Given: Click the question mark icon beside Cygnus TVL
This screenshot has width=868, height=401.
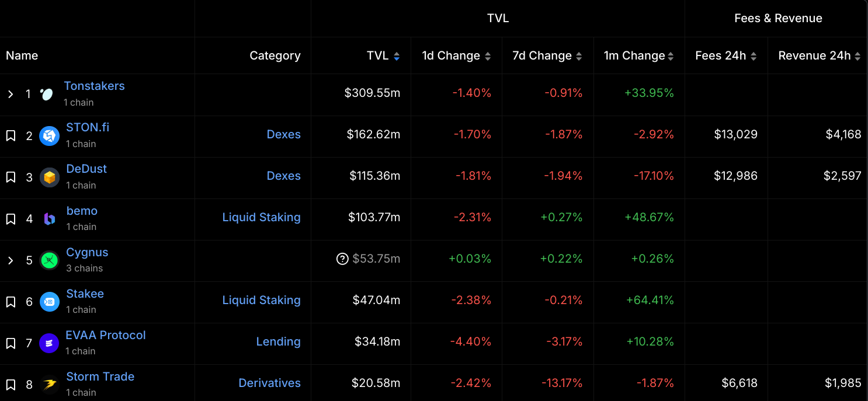Looking at the screenshot, I should 342,259.
